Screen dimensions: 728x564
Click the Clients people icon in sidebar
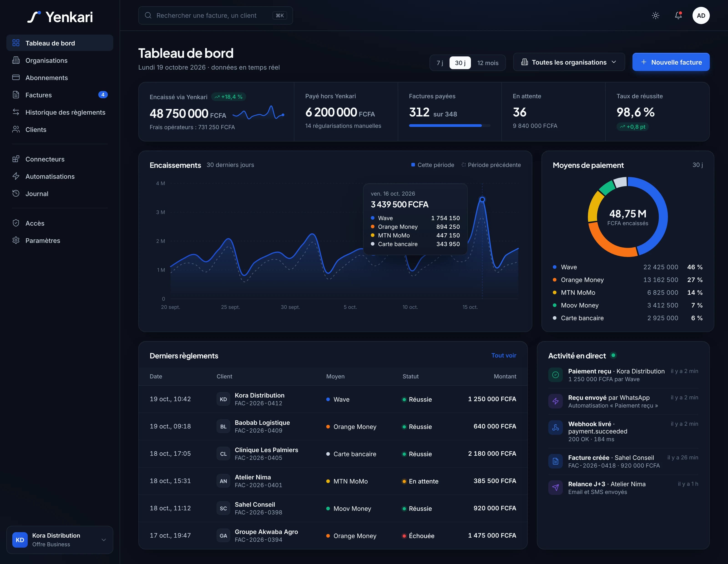[16, 130]
